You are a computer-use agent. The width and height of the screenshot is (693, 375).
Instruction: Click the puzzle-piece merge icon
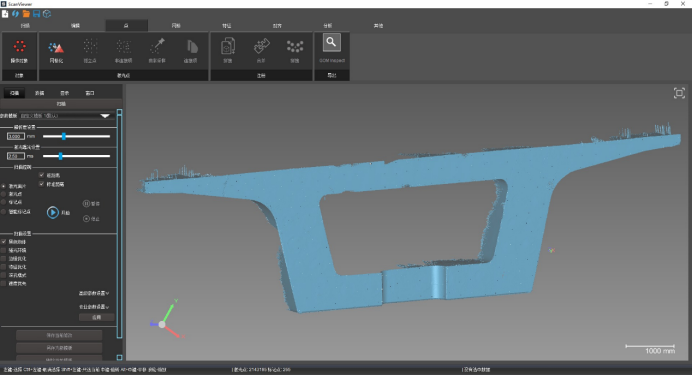(261, 46)
